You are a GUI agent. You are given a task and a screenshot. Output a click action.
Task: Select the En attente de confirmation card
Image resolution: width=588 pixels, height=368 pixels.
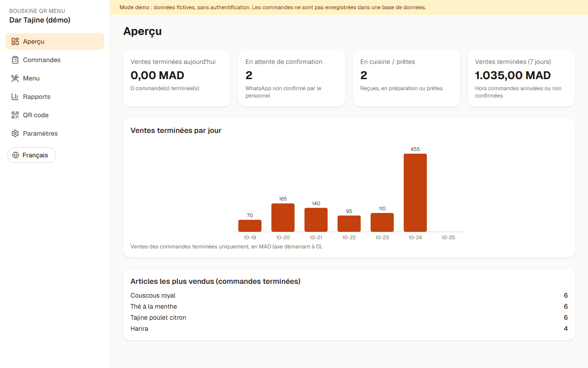pyautogui.click(x=292, y=78)
